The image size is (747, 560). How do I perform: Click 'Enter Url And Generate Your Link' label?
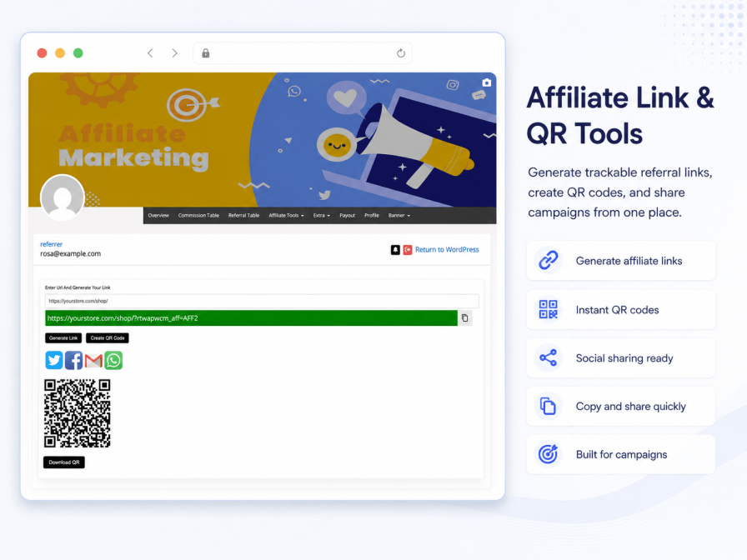78,287
